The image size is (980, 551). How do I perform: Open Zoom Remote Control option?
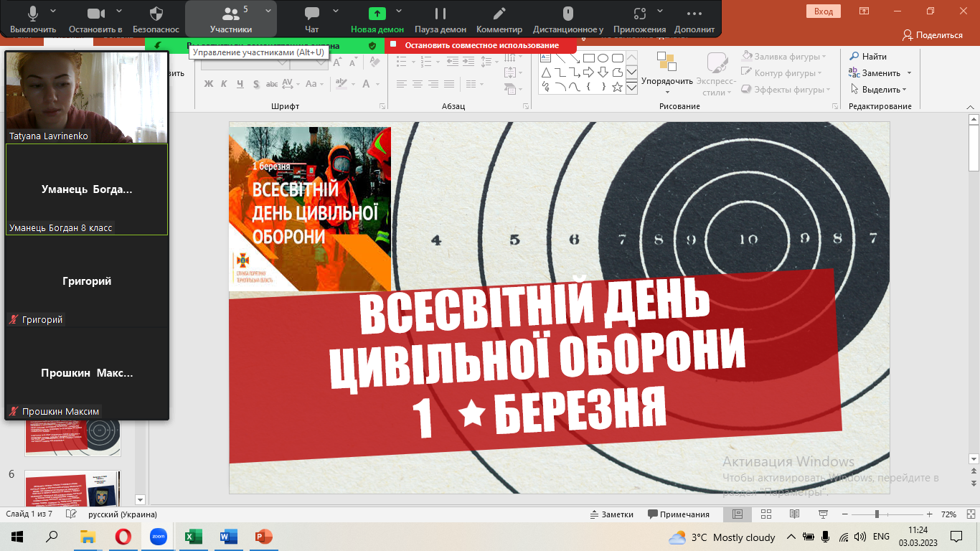point(568,19)
